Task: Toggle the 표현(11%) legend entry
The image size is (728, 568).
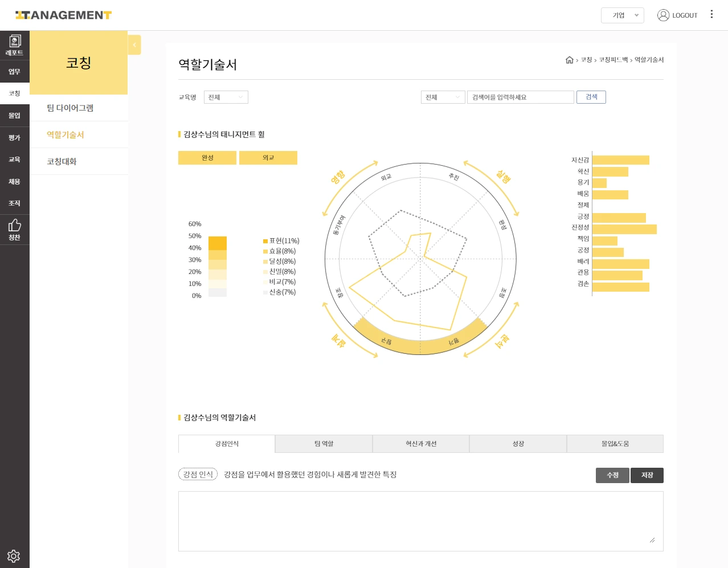Action: coord(282,241)
